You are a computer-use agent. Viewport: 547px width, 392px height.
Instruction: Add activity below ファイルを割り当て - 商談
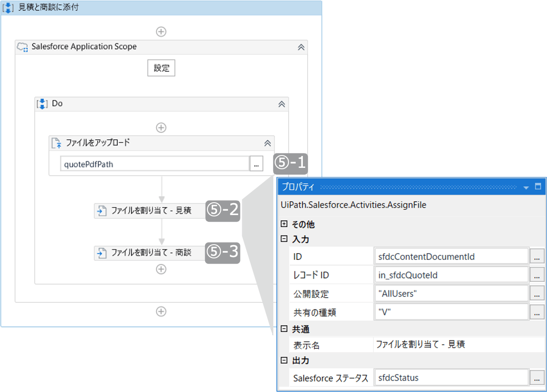161,269
